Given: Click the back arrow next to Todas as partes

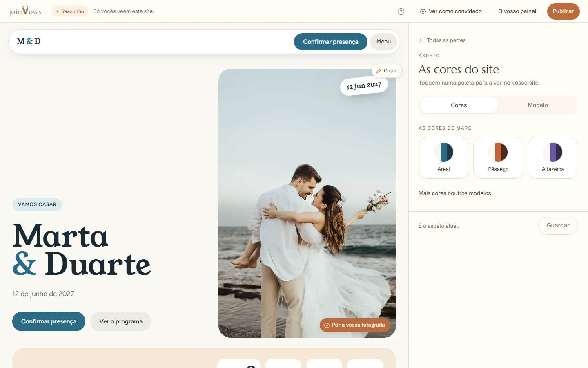Looking at the screenshot, I should coord(421,40).
